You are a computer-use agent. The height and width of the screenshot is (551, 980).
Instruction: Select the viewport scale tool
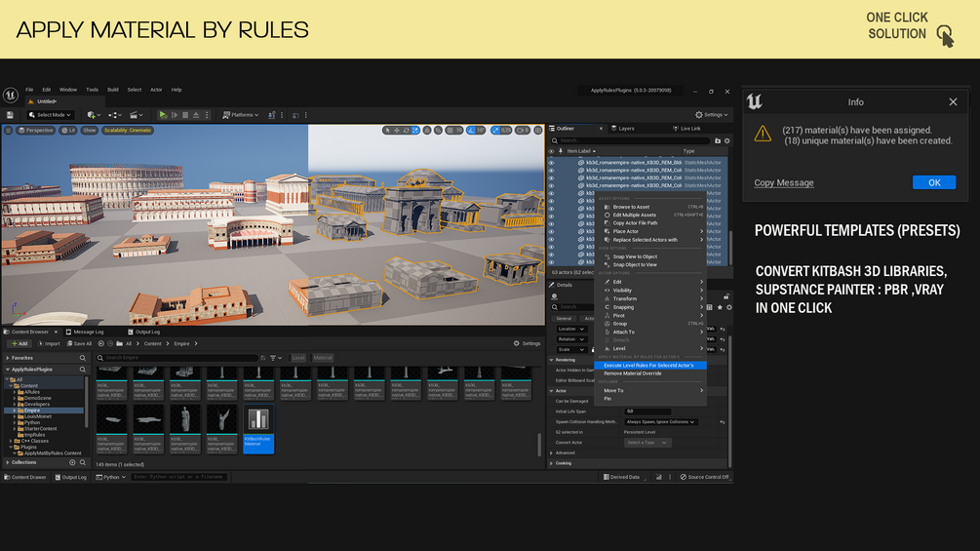pyautogui.click(x=415, y=130)
